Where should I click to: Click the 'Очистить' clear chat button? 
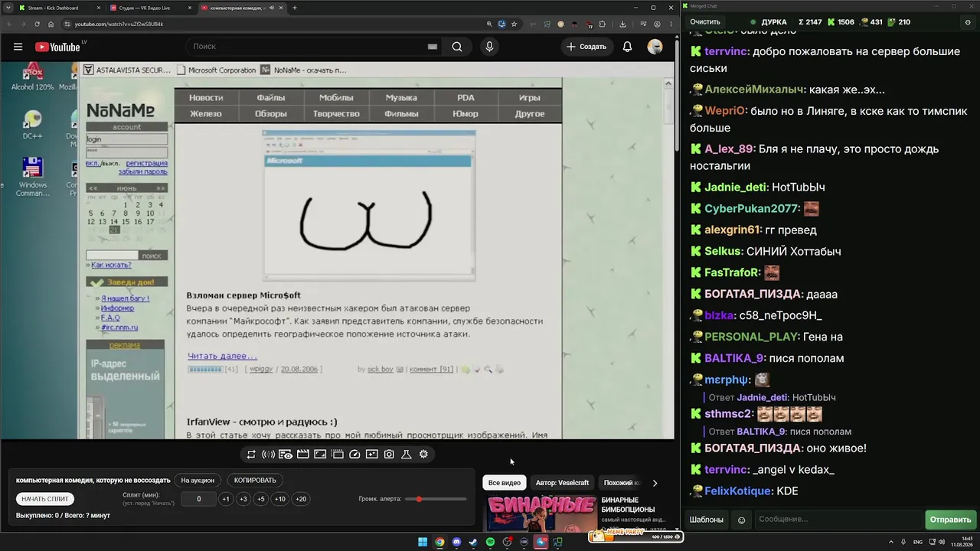pos(705,22)
